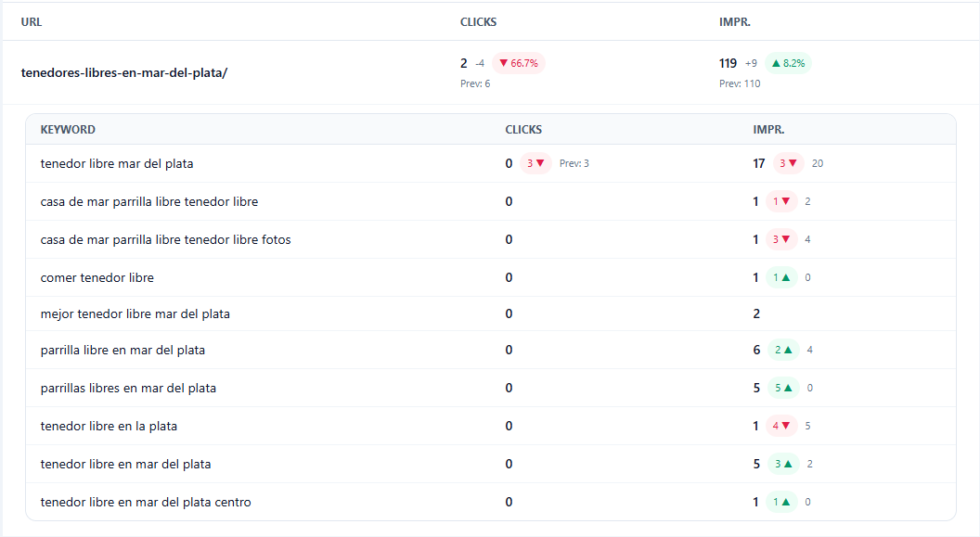Click the 'Prev: 110' impressions text
Image resolution: width=980 pixels, height=537 pixels.
pos(740,83)
